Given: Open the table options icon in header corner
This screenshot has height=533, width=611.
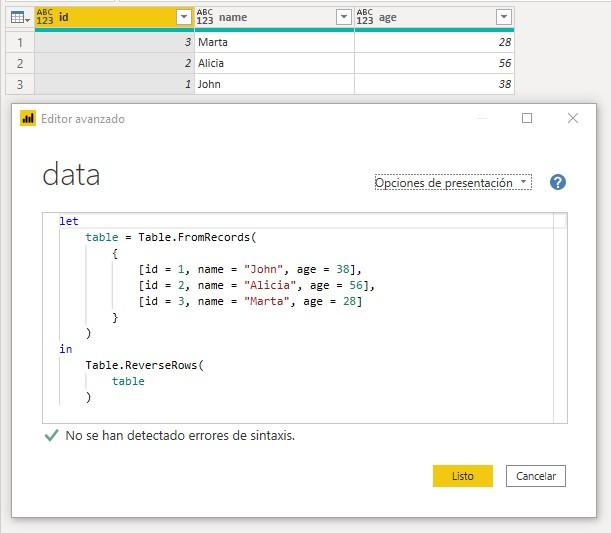Looking at the screenshot, I should [x=20, y=17].
